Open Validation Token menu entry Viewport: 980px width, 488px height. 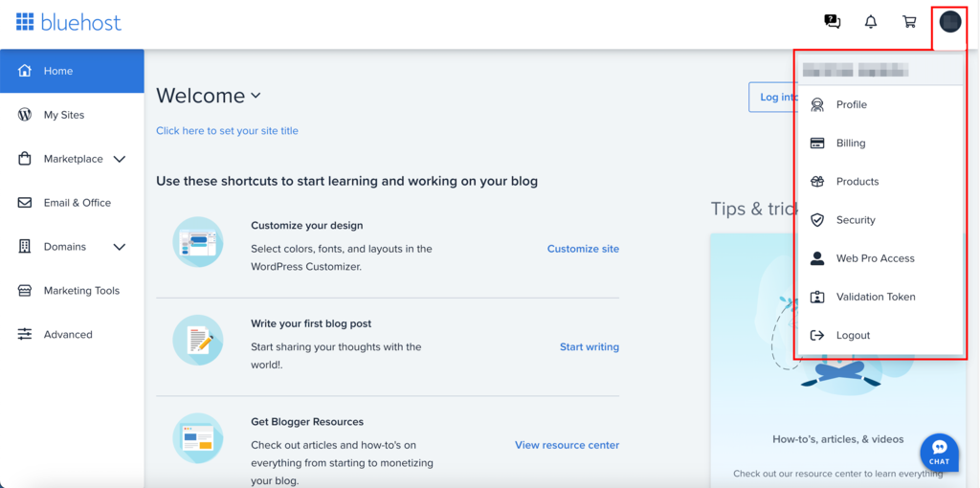(x=875, y=297)
